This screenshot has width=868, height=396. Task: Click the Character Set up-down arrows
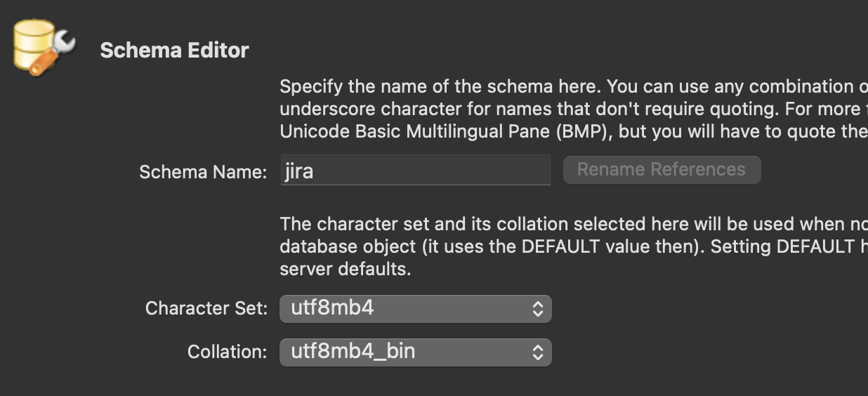[537, 309]
